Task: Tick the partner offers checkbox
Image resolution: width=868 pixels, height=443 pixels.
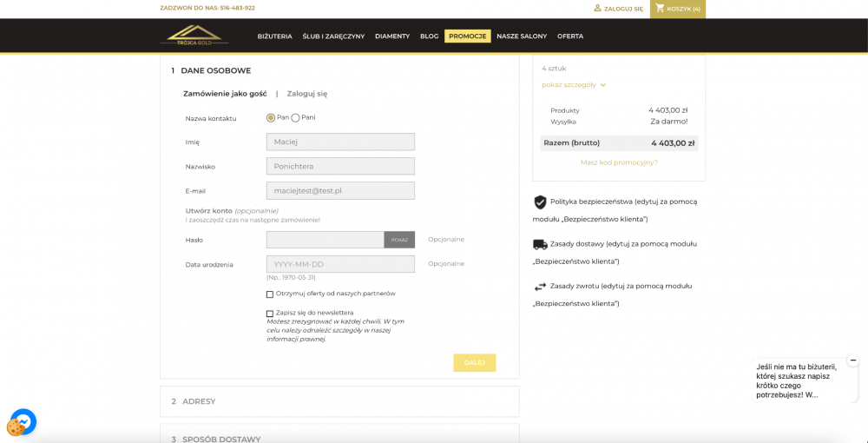Action: click(x=270, y=294)
